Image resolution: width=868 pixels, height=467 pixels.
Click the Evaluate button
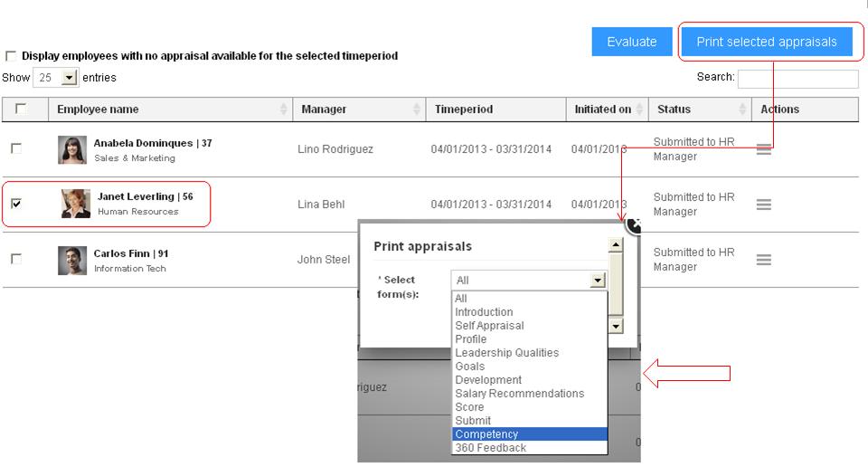632,42
